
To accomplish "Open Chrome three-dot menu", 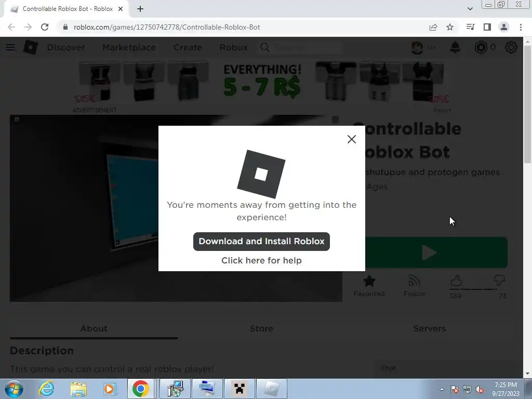I will (521, 27).
